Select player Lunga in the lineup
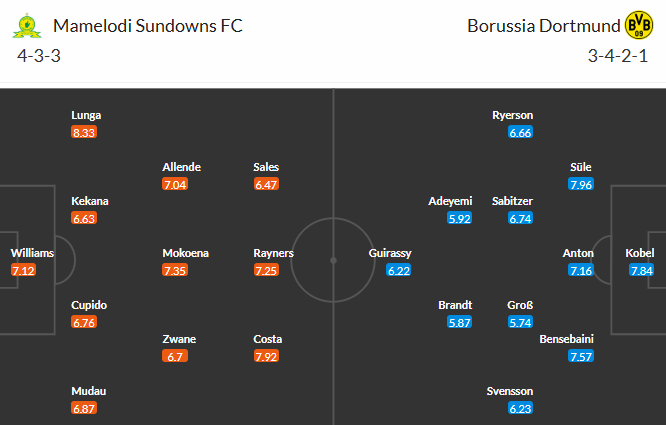This screenshot has width=666, height=425. (x=85, y=115)
